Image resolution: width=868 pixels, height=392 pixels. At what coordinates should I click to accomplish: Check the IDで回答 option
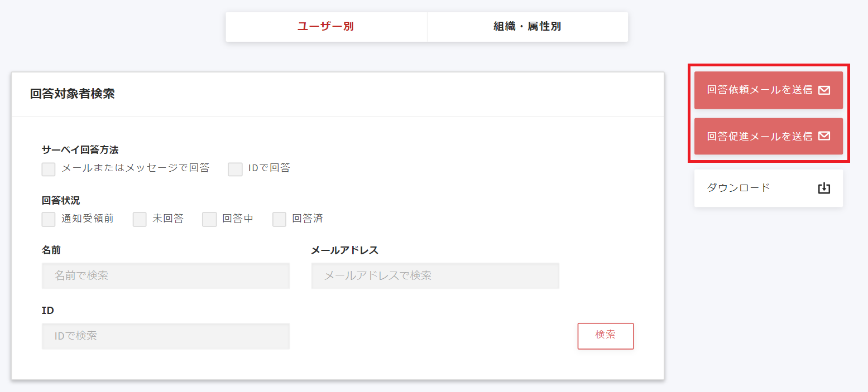click(x=234, y=168)
